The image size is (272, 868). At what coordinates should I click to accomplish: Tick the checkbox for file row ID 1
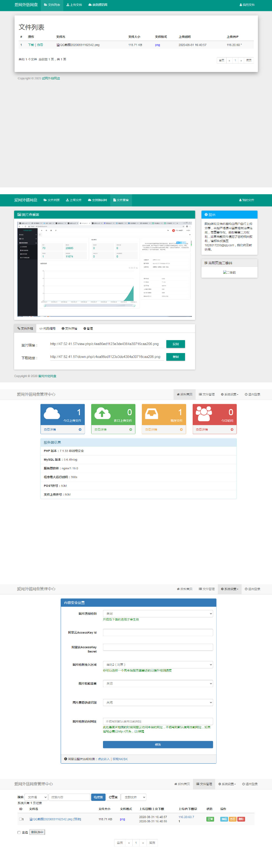pyautogui.click(x=20, y=819)
